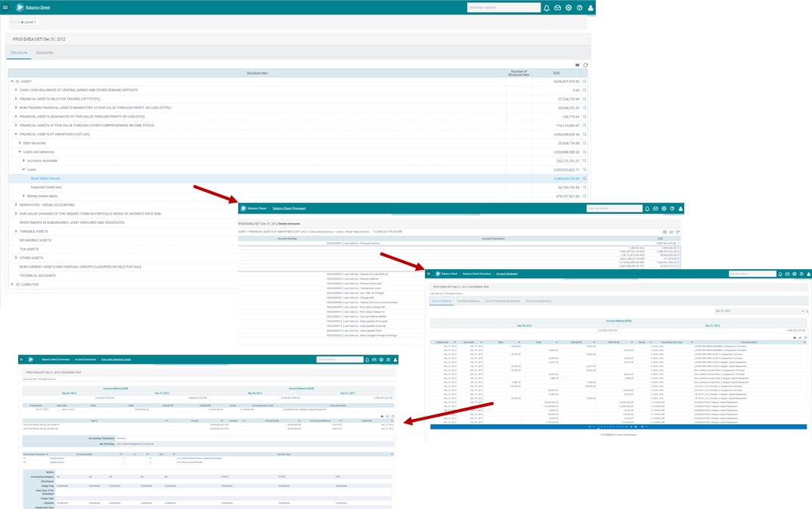Expand the Debt securities node
This screenshot has height=509, width=812.
[x=20, y=143]
